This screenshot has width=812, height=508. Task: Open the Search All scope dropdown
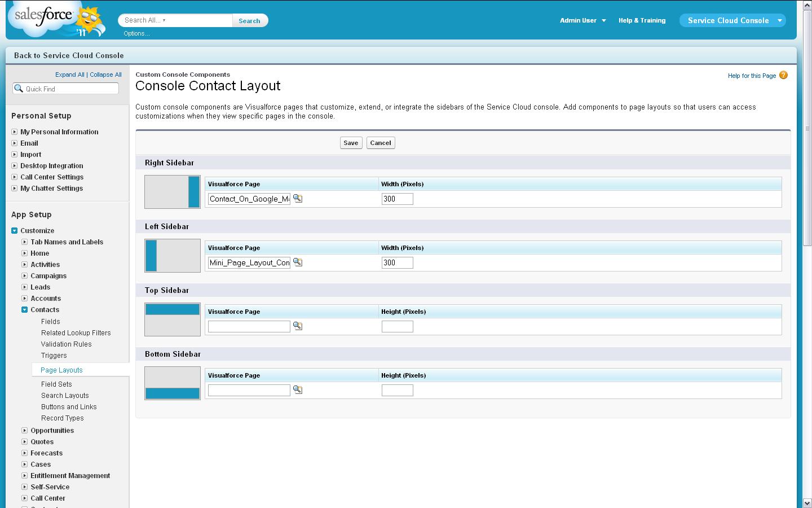pyautogui.click(x=164, y=20)
